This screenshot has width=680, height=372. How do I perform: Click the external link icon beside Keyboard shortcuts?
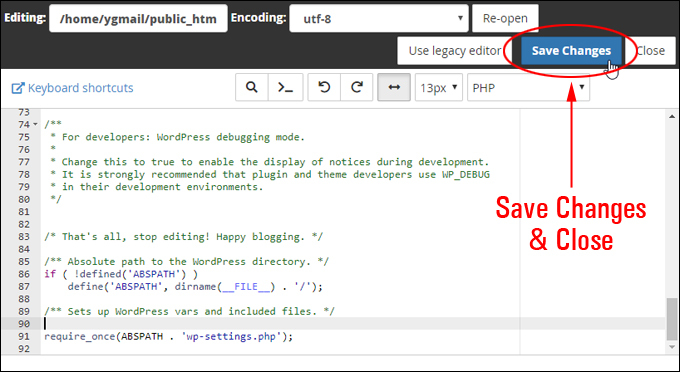tap(18, 88)
